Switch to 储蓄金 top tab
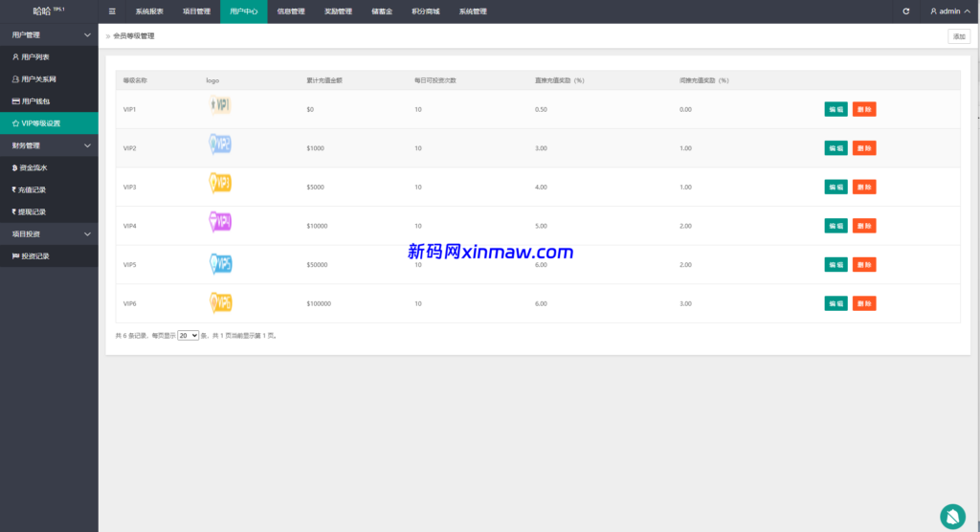 tap(382, 11)
